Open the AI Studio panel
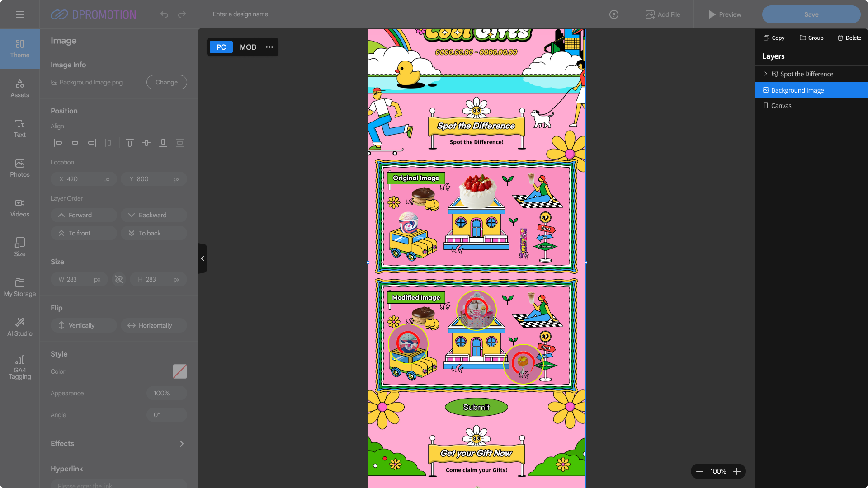The width and height of the screenshot is (868, 488). pos(19,327)
